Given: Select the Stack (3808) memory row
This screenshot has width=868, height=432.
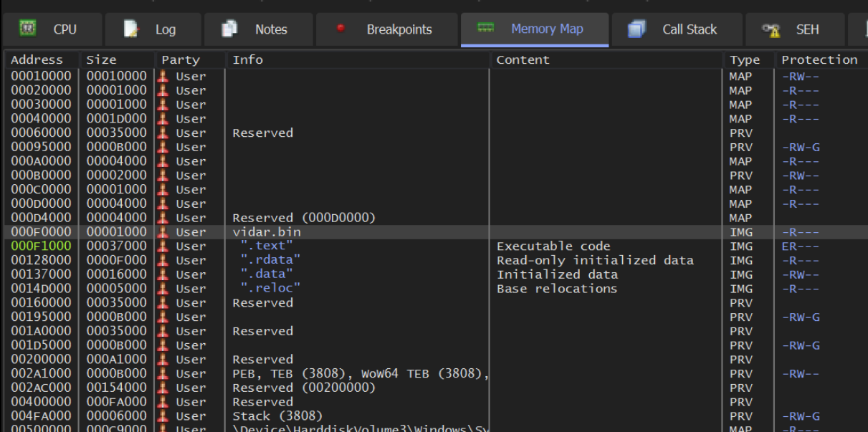Looking at the screenshot, I should (277, 416).
